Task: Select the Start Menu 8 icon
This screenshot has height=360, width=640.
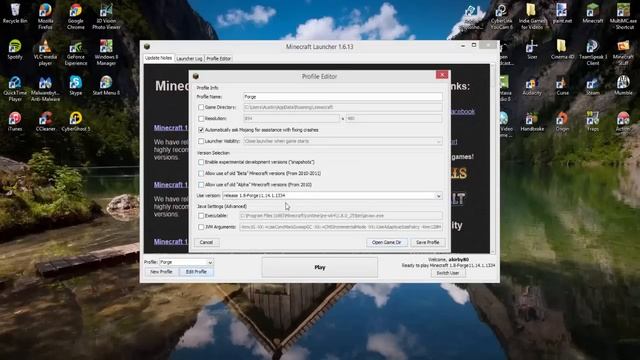Action: click(x=106, y=85)
